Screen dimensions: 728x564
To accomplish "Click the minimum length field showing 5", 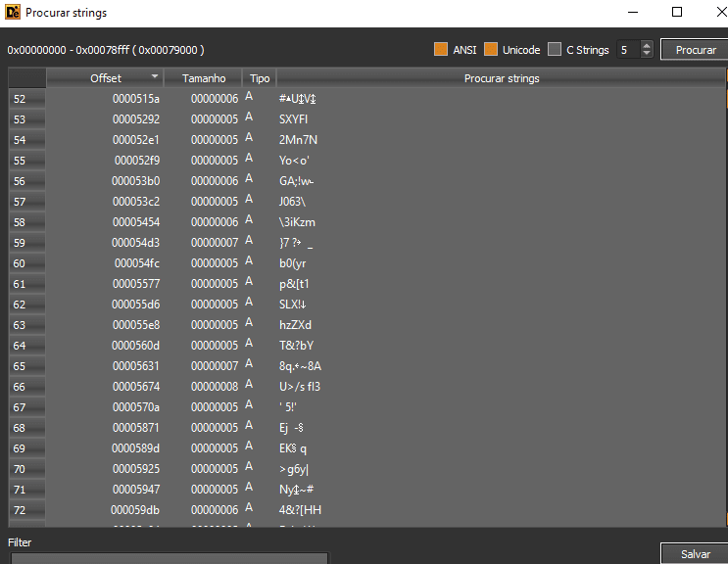I will coord(629,50).
